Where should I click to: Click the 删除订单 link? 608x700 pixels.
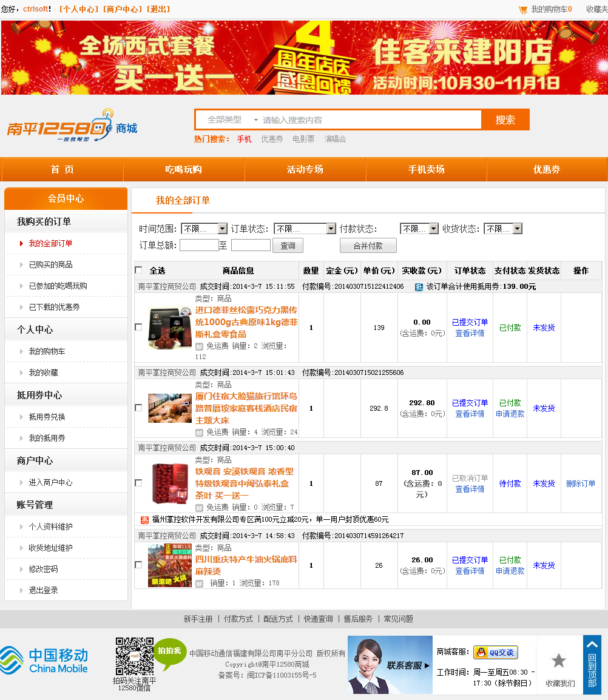click(580, 483)
